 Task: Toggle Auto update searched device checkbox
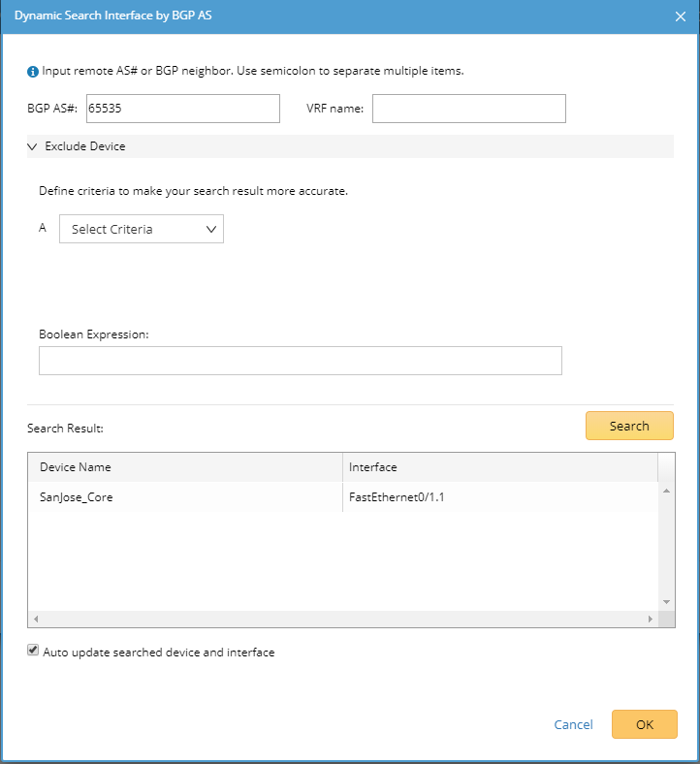[33, 652]
